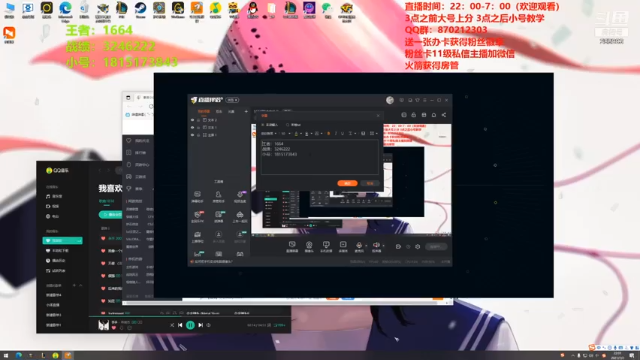This screenshot has width=640, height=360.
Task: Click the volume icon in QQ Music player
Action: (209, 325)
